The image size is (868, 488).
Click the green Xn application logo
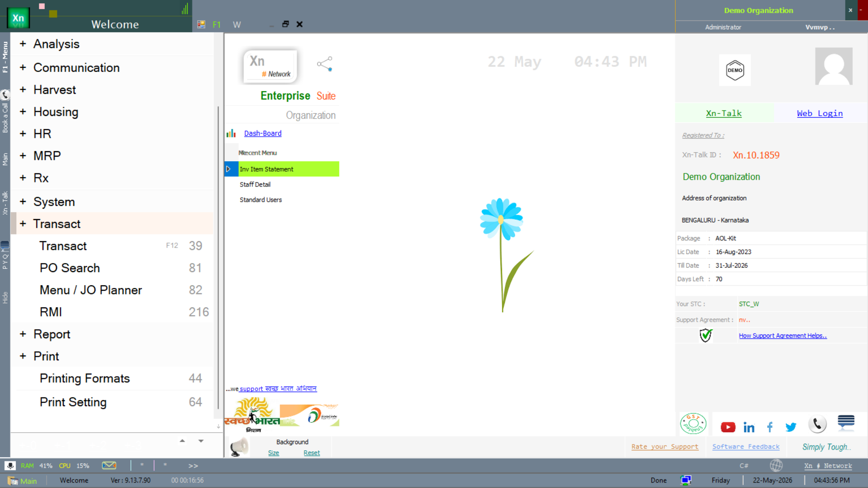[x=19, y=19]
